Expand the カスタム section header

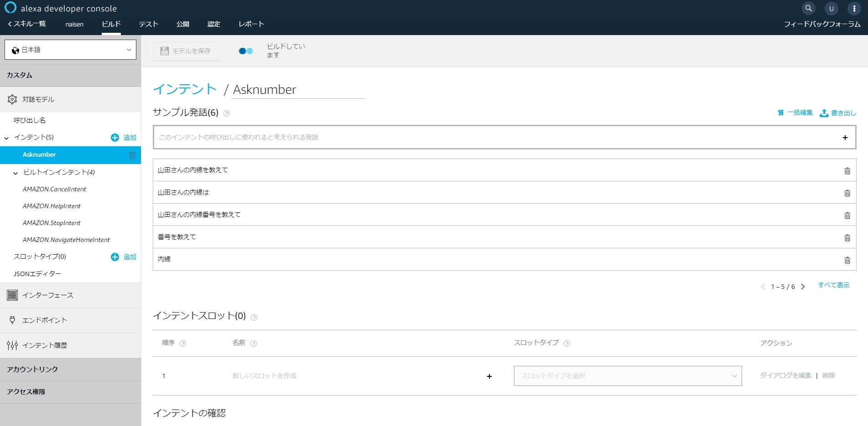coord(70,75)
